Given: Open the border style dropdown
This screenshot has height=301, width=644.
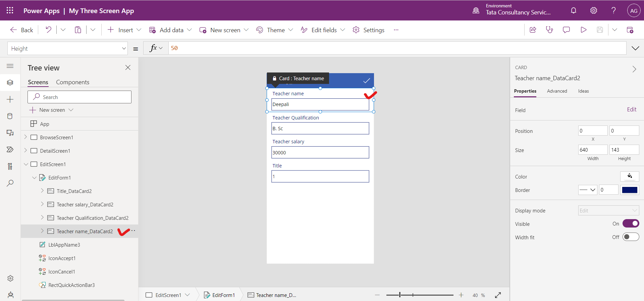Looking at the screenshot, I should [x=588, y=190].
